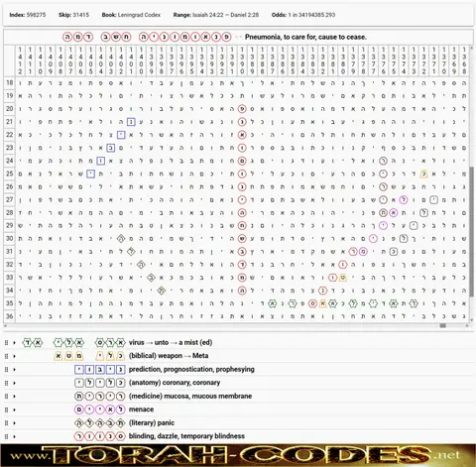Viewport: 476px width, 467px height.
Task: Select 'prediction, prognostication, prophesying' text
Action: [x=191, y=369]
